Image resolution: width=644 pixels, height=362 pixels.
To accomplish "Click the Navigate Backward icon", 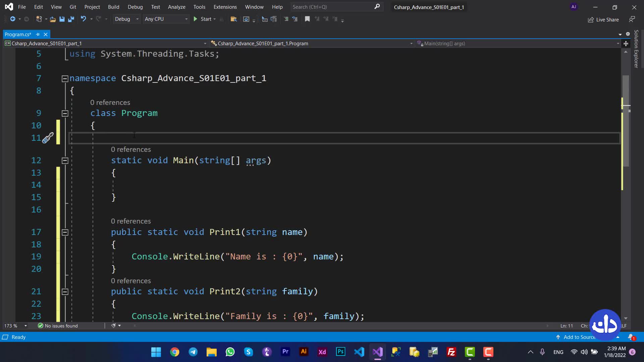I will [x=13, y=19].
